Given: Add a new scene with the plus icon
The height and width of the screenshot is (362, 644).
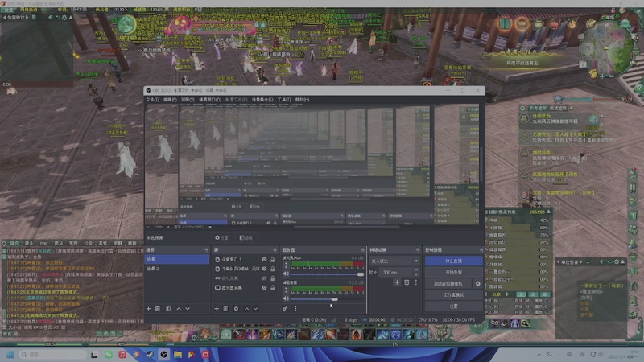Looking at the screenshot, I should pos(149,309).
